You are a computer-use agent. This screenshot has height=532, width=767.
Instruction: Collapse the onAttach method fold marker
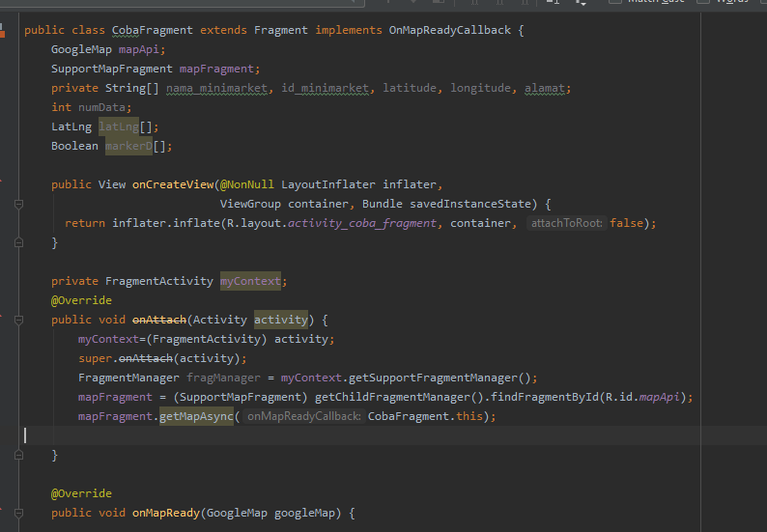pyautogui.click(x=18, y=320)
